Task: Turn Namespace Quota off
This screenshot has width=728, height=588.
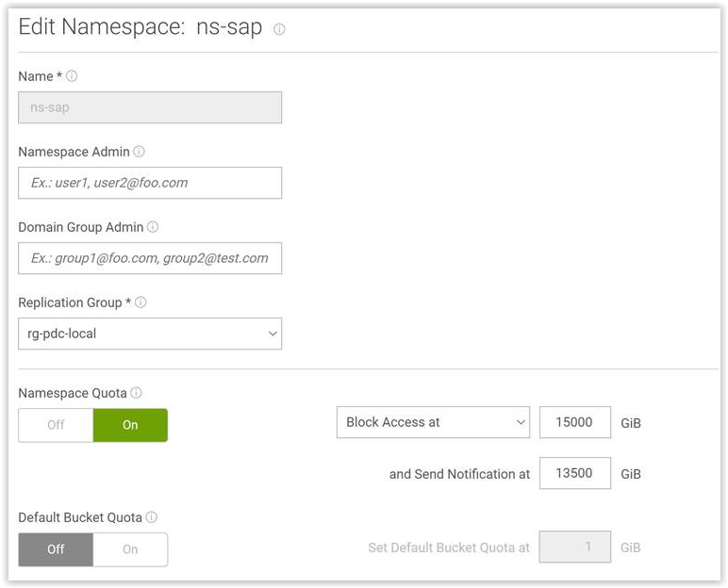Action: 56,425
